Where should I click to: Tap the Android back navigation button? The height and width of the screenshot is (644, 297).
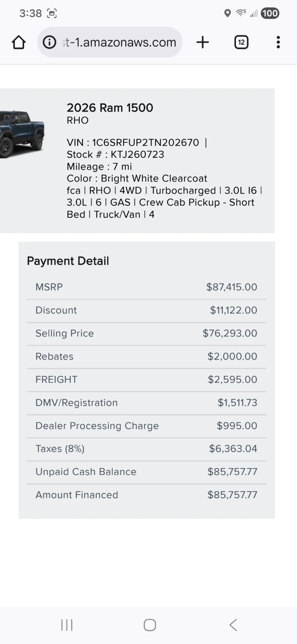pyautogui.click(x=233, y=625)
